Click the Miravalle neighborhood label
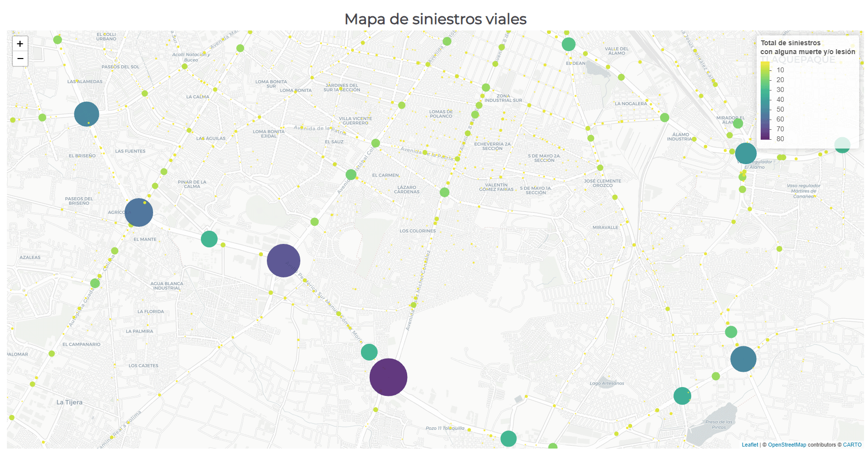The width and height of the screenshot is (868, 451). click(x=605, y=228)
